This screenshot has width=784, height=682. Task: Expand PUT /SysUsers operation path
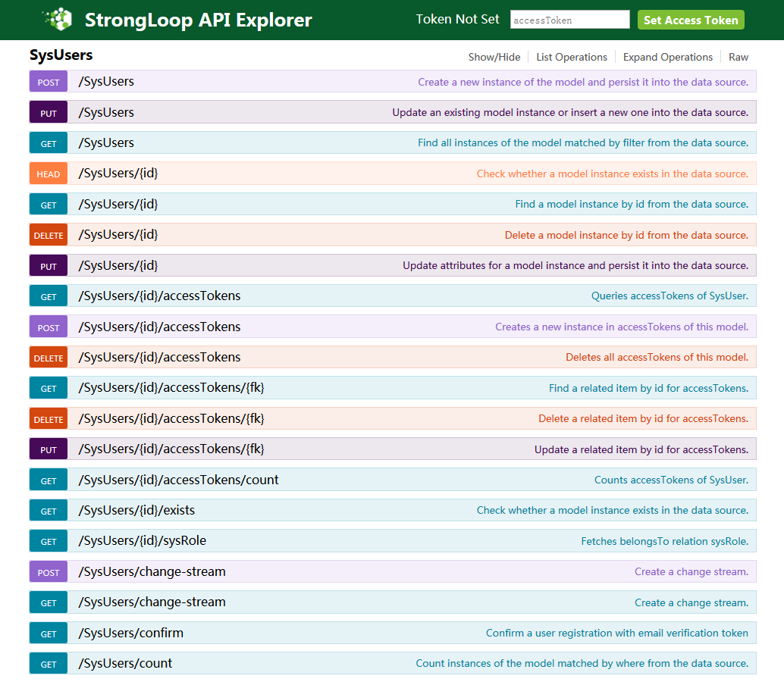[x=106, y=112]
